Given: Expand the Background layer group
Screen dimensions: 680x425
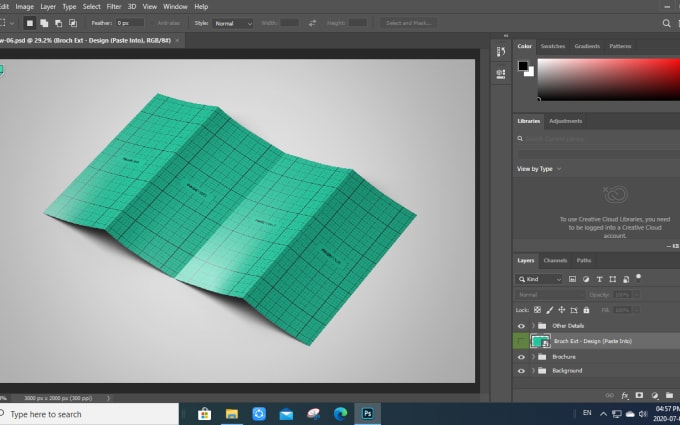Looking at the screenshot, I should coord(533,371).
